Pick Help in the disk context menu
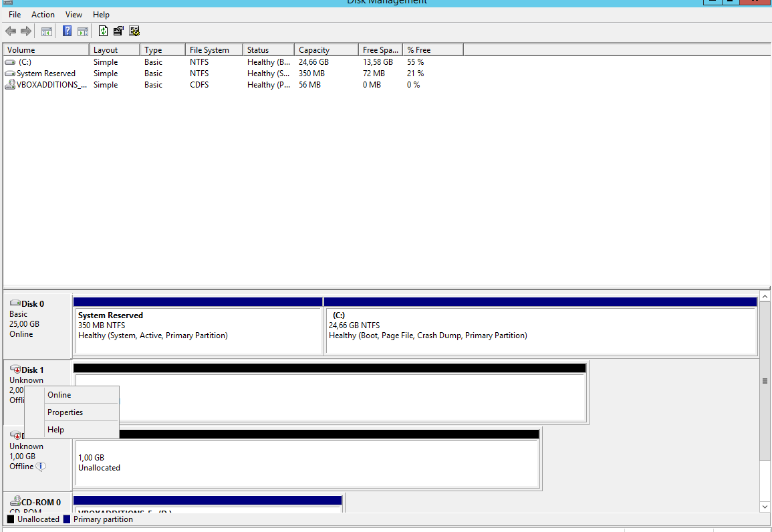This screenshot has width=772, height=532. 55,430
